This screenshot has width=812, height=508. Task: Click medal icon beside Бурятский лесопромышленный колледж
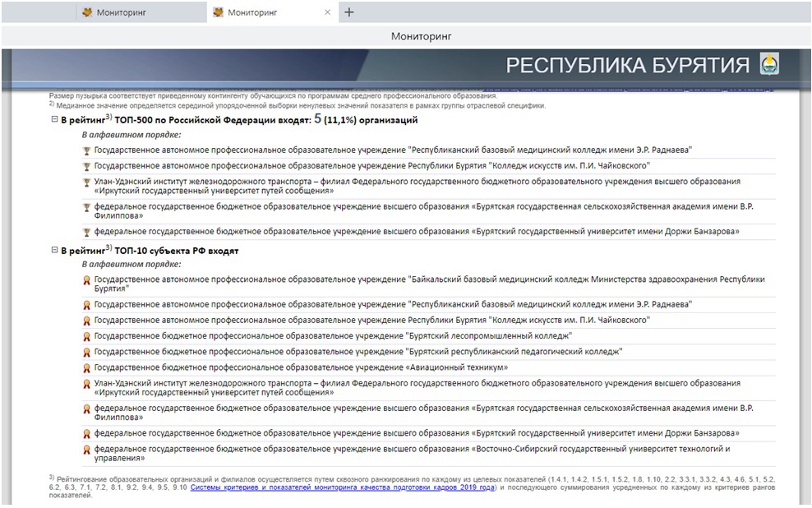click(x=86, y=336)
